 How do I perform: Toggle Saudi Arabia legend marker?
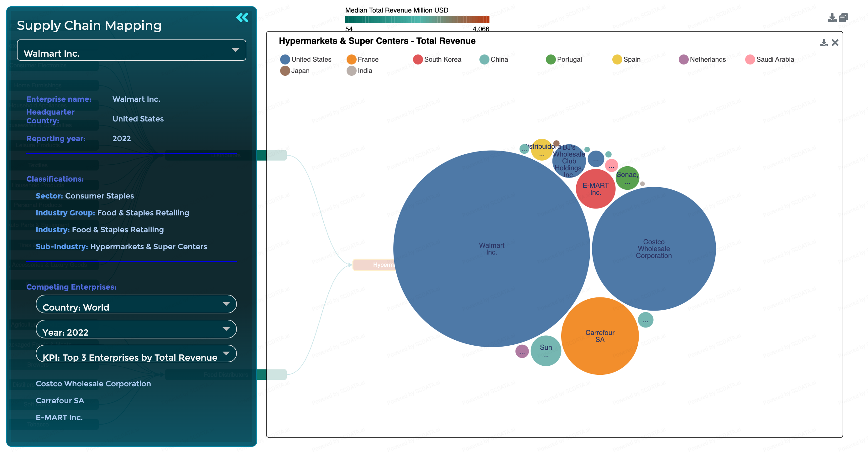click(x=750, y=59)
